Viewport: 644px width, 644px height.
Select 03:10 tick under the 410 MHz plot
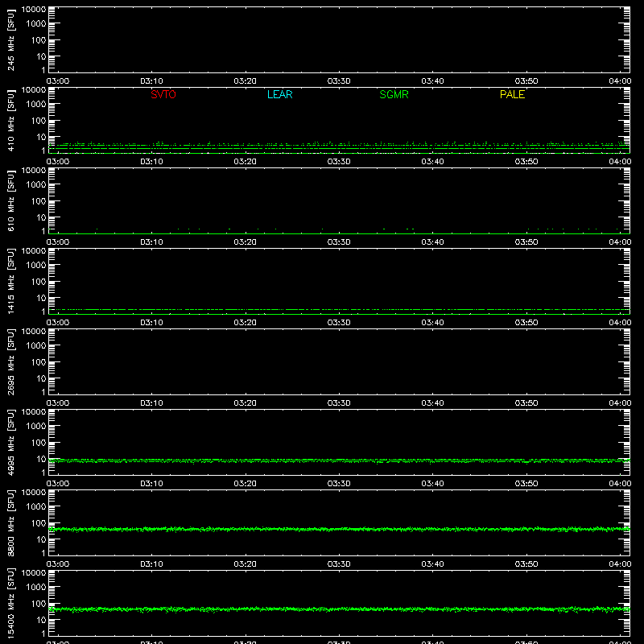[151, 162]
